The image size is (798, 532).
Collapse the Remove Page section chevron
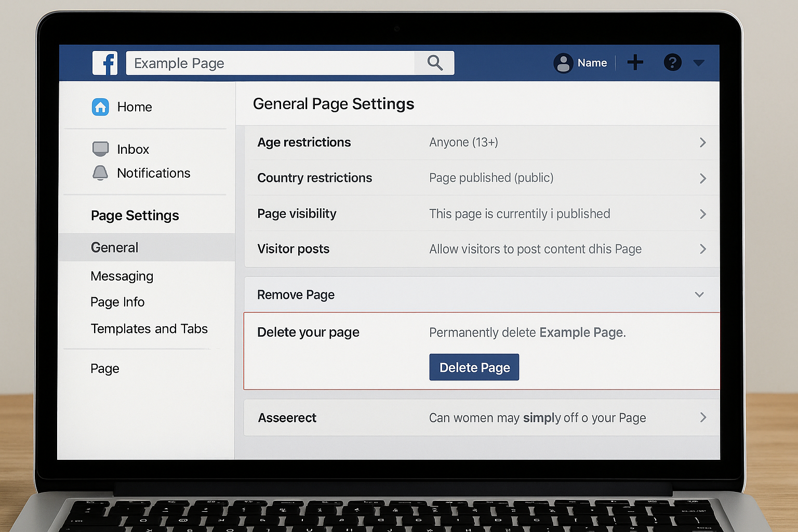[699, 295]
